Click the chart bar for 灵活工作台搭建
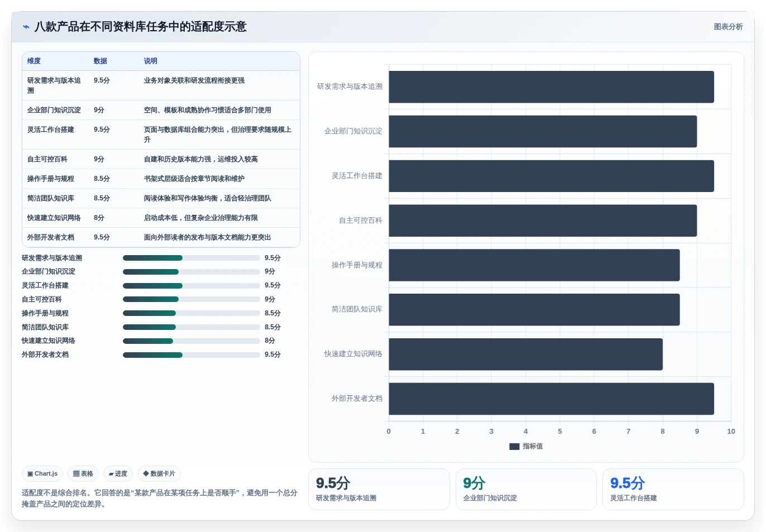The image size is (766, 532). (x=551, y=176)
